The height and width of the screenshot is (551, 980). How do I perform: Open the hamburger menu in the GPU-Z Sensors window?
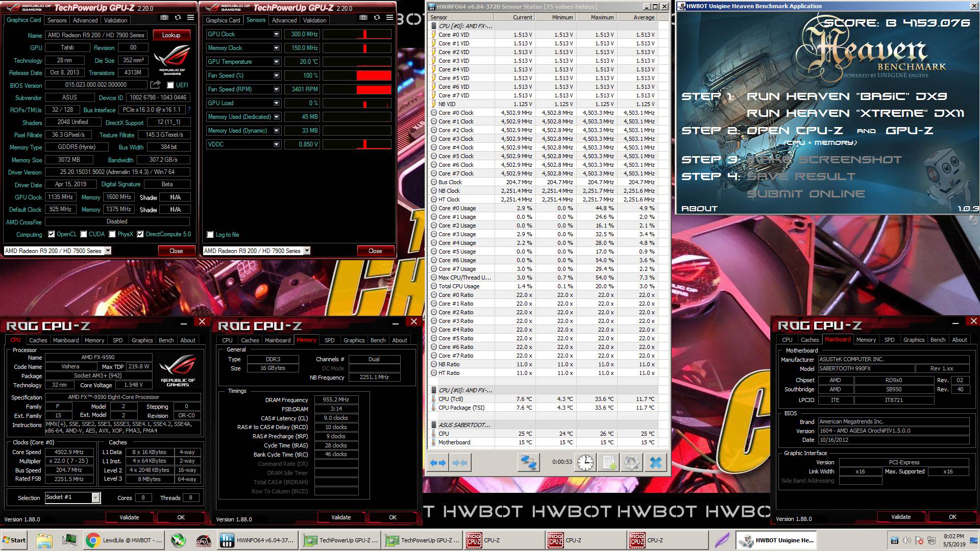(x=389, y=17)
